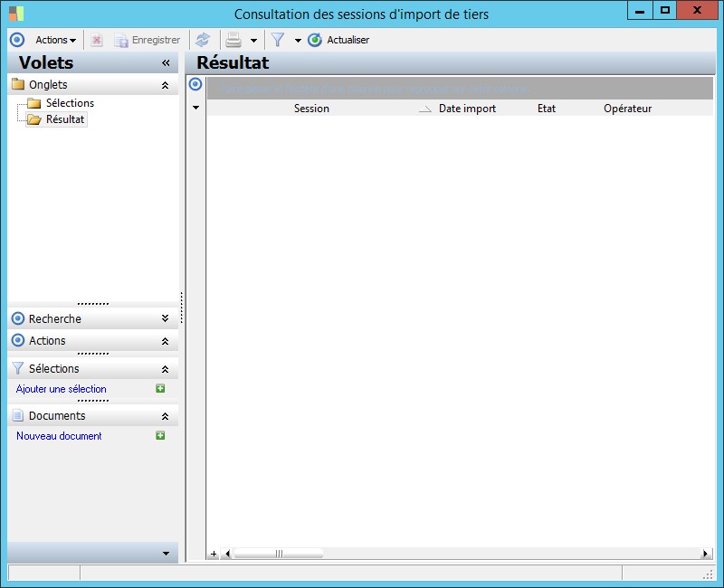The height and width of the screenshot is (588, 724).
Task: Click the Actualiser button
Action: (x=338, y=40)
